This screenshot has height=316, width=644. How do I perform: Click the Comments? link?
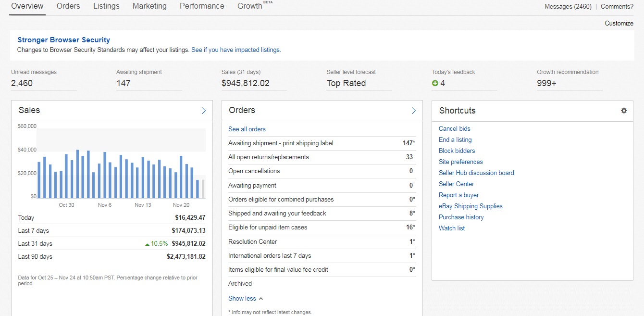pos(617,7)
